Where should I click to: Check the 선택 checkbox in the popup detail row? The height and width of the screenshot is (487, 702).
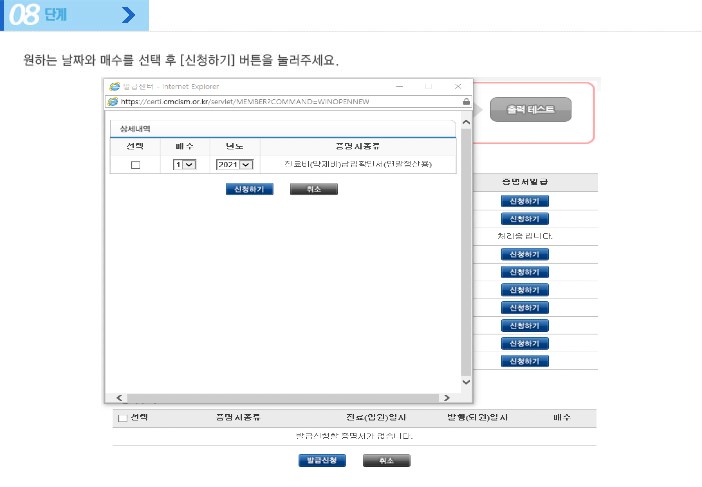pyautogui.click(x=135, y=165)
